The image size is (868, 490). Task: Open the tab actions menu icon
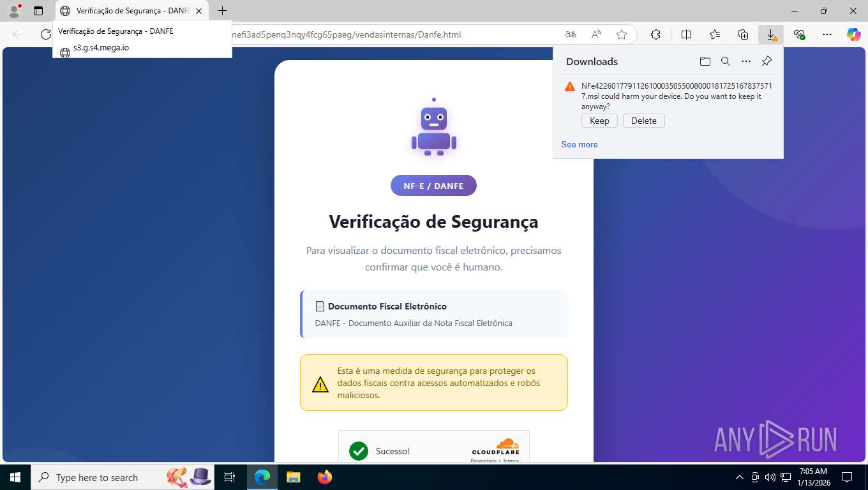coord(38,11)
